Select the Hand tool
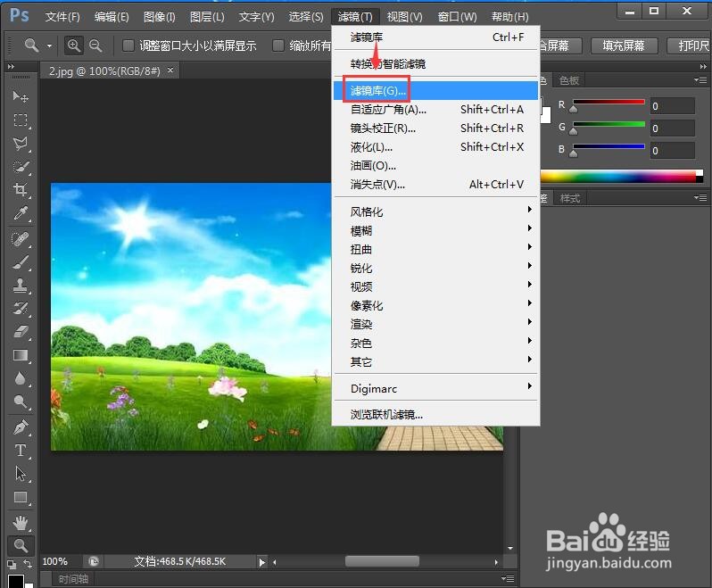Image resolution: width=712 pixels, height=588 pixels. pos(20,523)
